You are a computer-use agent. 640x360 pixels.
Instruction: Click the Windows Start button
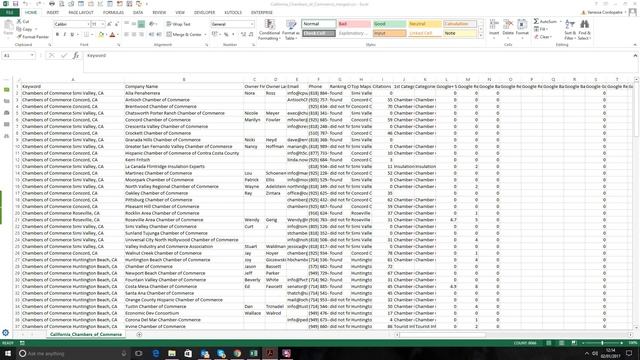8,353
